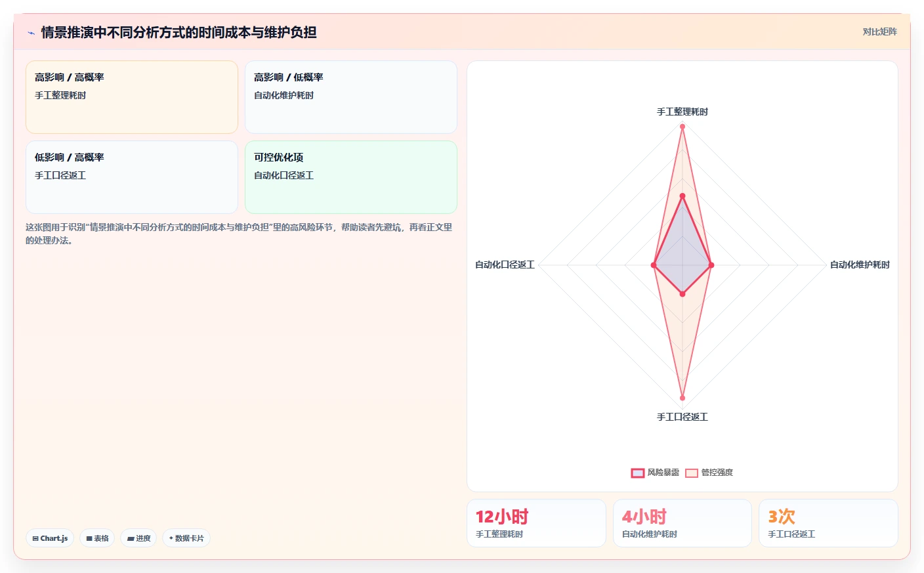This screenshot has height=573, width=924.
Task: Click the 进度 tag chip
Action: click(x=138, y=538)
